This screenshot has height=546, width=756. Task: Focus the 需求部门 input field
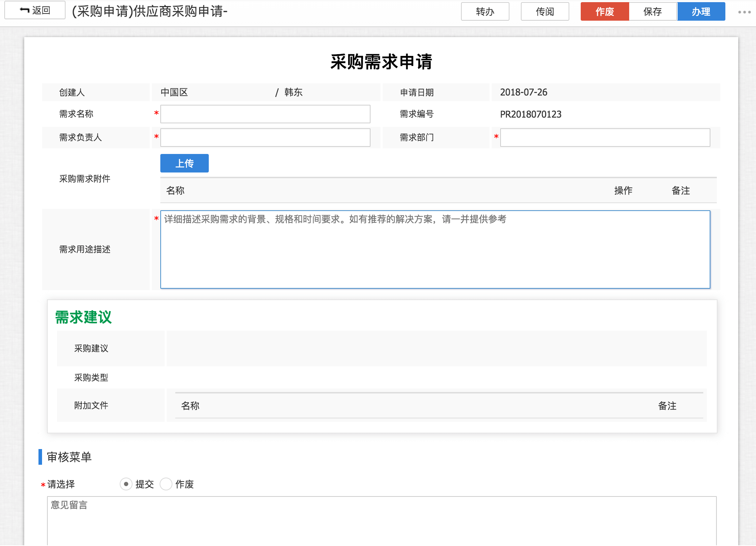(605, 138)
